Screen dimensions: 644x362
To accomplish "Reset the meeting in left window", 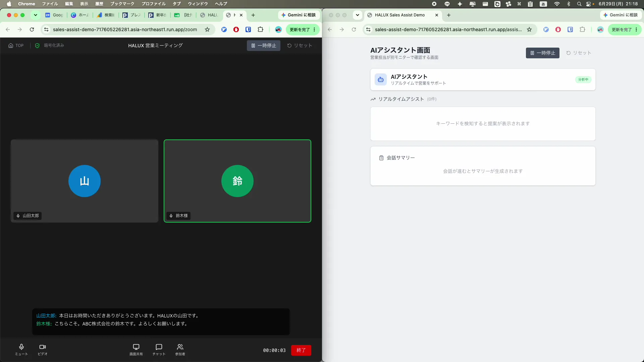I will [300, 46].
